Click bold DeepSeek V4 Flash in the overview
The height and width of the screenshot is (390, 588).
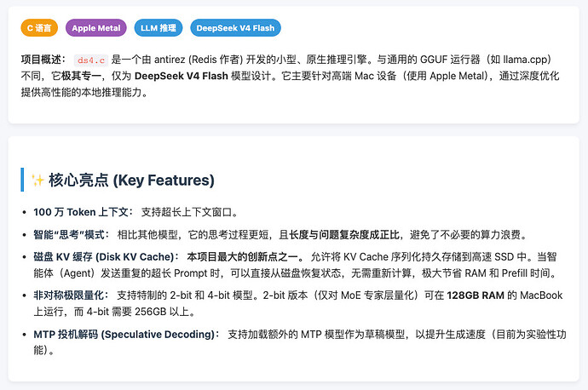tap(182, 76)
